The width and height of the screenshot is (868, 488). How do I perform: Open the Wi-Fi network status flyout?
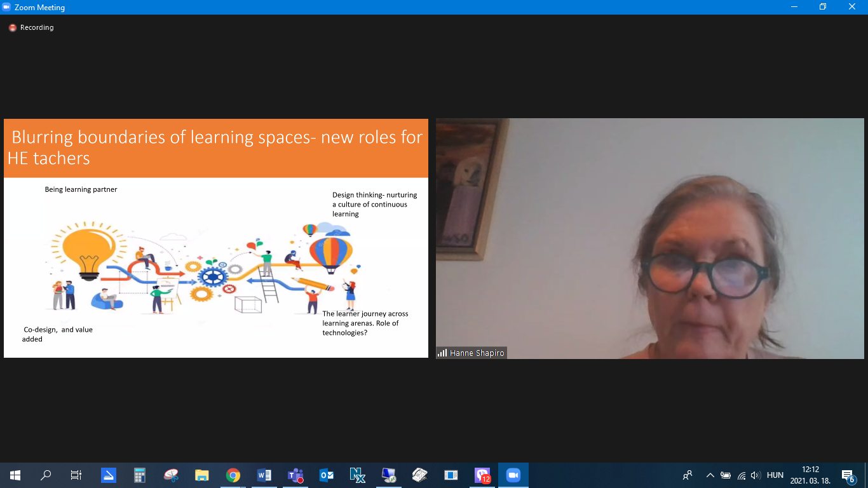741,475
